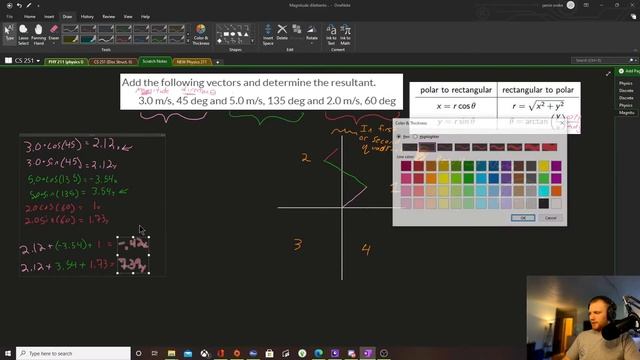Expand the Shapes gallery dropdown arrow
640x360 pixels.
coord(253,41)
